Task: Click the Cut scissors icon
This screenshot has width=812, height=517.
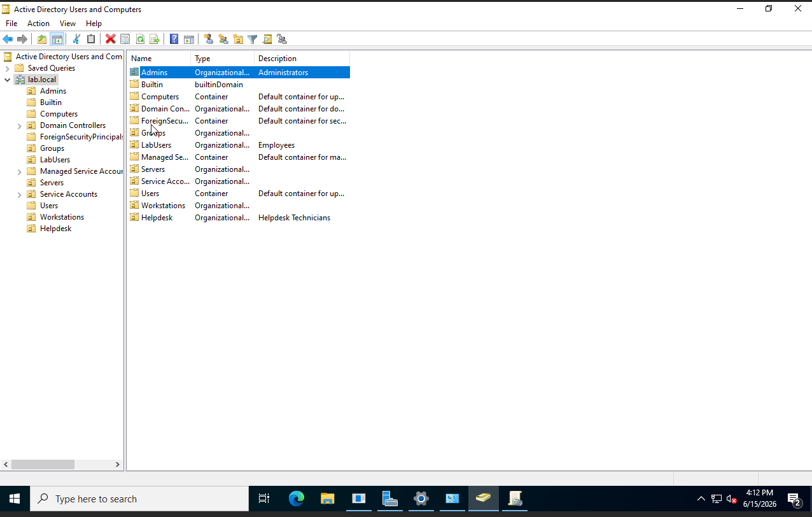Action: click(x=76, y=39)
